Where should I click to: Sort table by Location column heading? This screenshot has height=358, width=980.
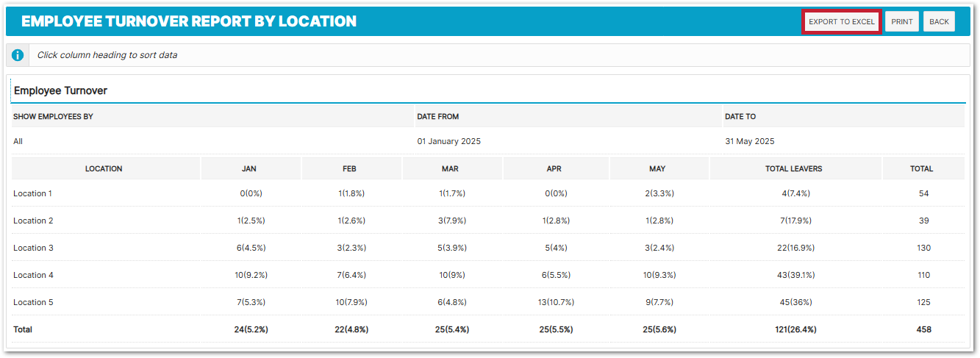104,169
